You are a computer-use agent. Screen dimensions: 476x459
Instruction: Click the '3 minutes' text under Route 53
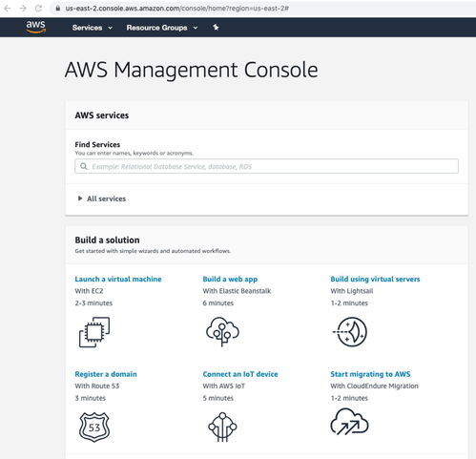(x=91, y=398)
